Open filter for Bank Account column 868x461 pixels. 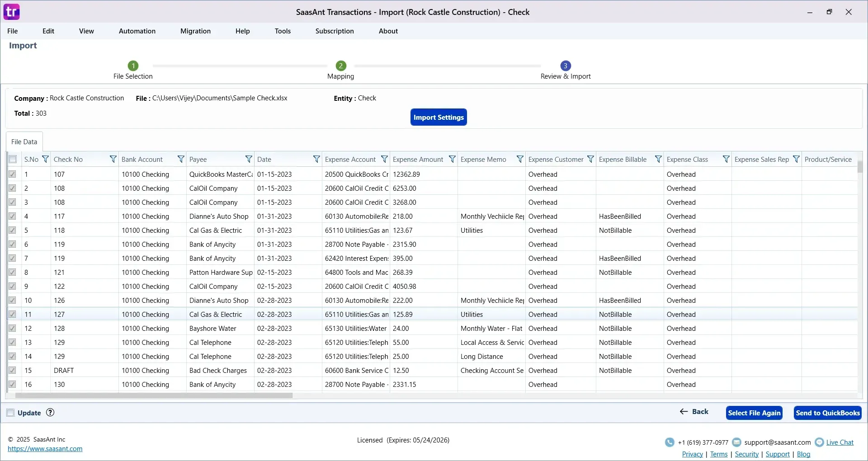click(181, 159)
